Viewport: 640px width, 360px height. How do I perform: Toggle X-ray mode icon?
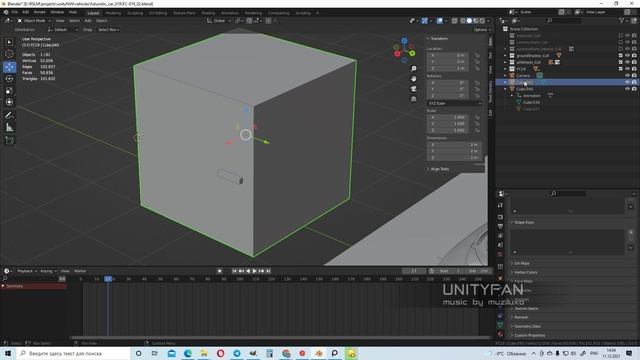pos(454,20)
